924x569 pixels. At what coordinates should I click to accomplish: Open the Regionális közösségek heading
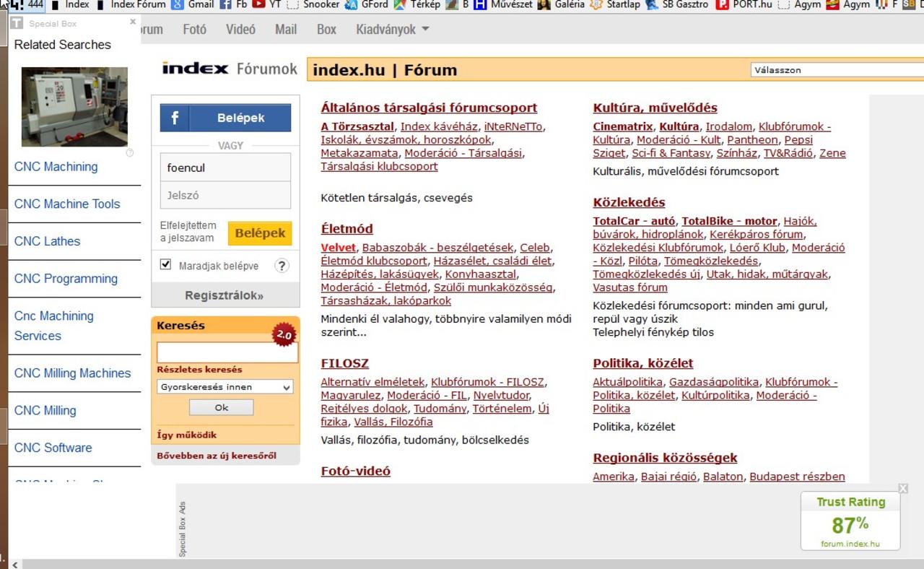(x=665, y=458)
